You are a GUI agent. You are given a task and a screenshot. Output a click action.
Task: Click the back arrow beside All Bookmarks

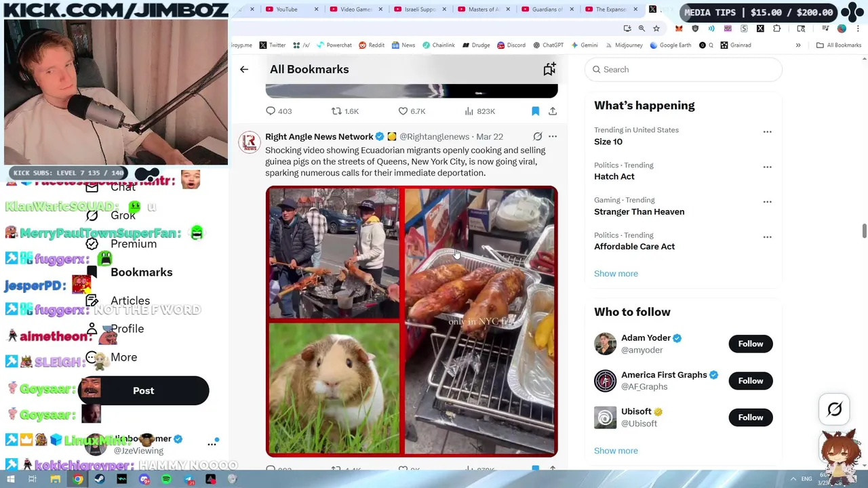pos(244,69)
